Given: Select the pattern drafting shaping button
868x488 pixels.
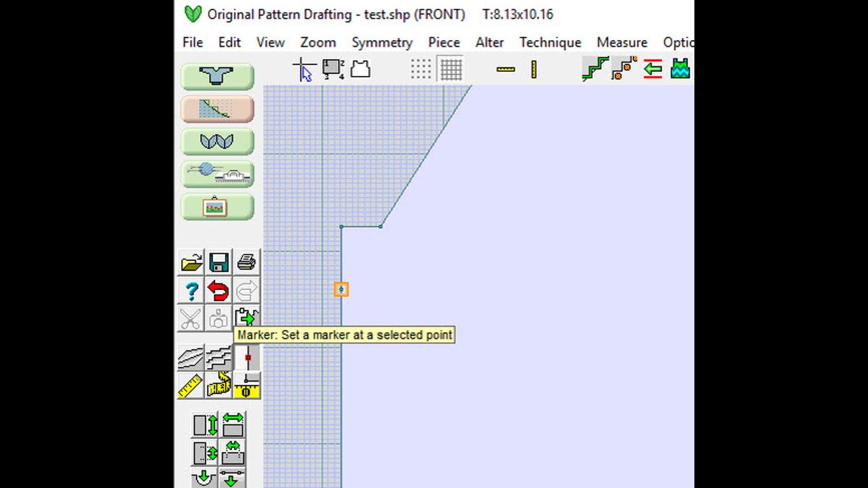Looking at the screenshot, I should 217,108.
